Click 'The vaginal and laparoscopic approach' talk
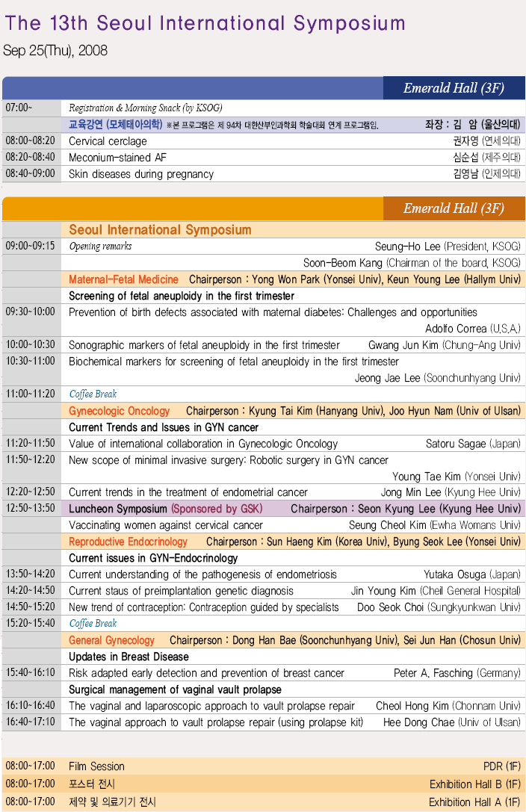 coord(211,707)
